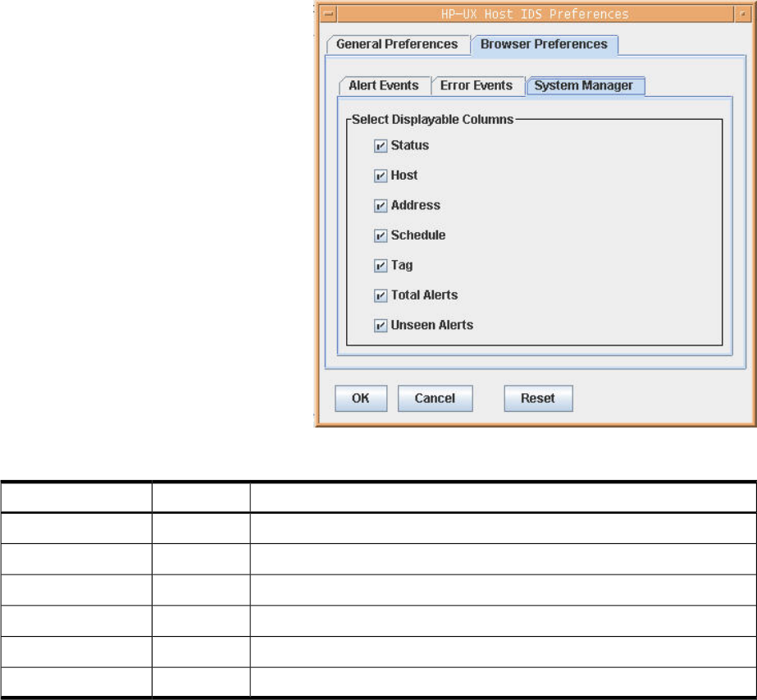Toggle the Unseen Alerts checkbox
The height and width of the screenshot is (700, 757).
[x=381, y=325]
